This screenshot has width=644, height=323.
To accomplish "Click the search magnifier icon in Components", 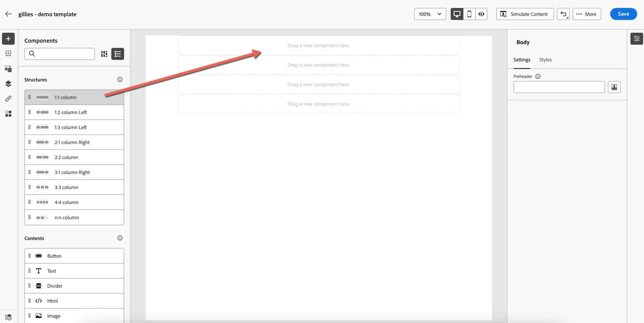I will pos(32,54).
